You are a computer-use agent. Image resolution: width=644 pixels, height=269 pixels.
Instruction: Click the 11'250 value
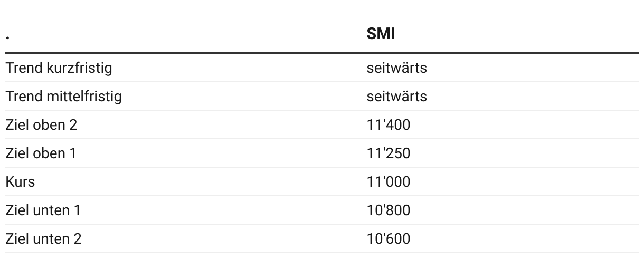(388, 153)
